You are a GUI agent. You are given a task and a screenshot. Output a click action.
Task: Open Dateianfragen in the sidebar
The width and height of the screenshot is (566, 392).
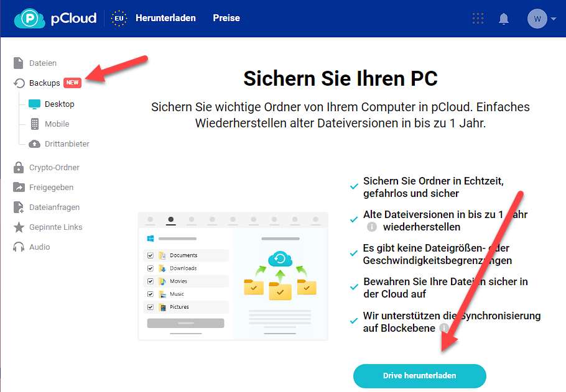pos(54,207)
